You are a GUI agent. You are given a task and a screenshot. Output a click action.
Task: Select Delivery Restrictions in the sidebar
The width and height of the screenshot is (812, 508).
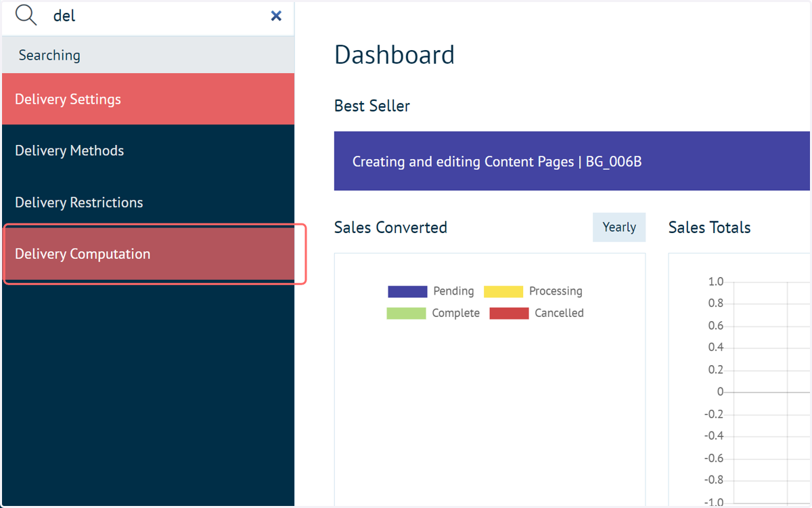(x=148, y=202)
